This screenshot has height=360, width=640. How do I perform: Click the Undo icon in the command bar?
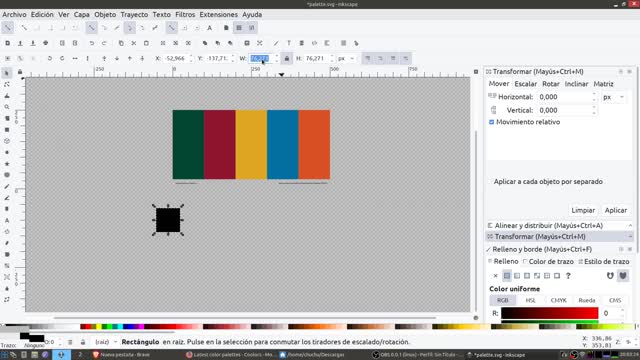pos(92,43)
